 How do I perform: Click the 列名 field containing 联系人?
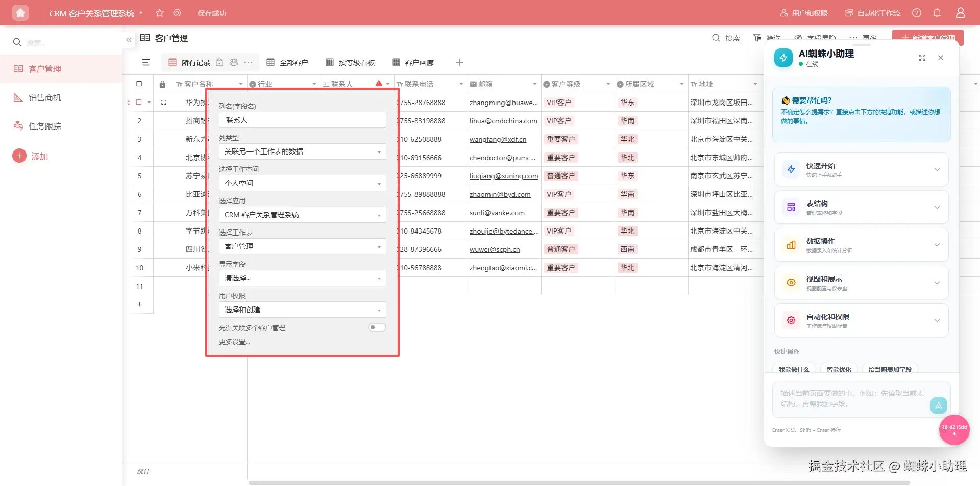click(303, 120)
